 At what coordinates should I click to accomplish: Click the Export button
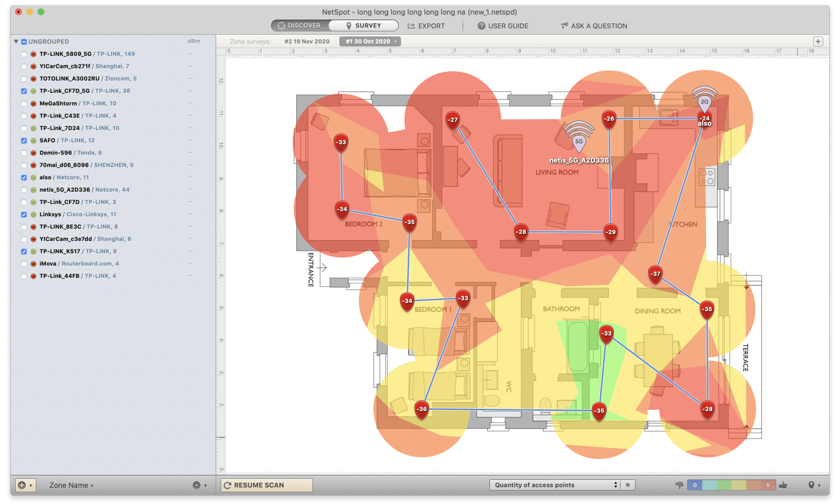426,26
